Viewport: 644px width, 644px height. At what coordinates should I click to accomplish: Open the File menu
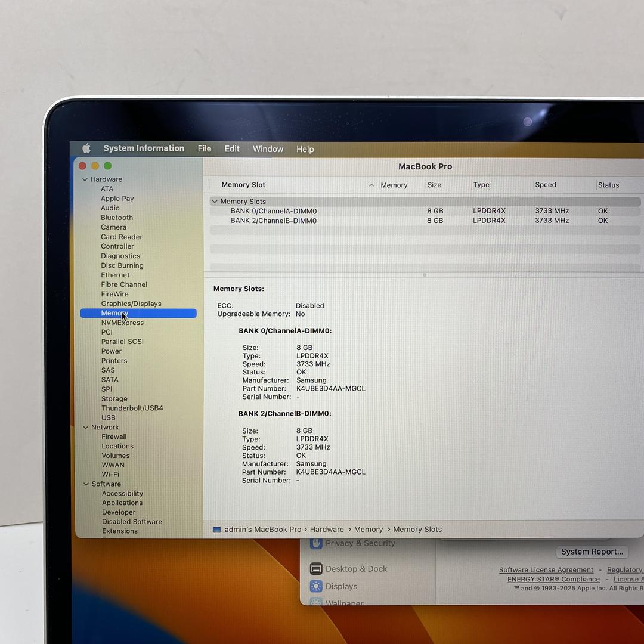204,148
